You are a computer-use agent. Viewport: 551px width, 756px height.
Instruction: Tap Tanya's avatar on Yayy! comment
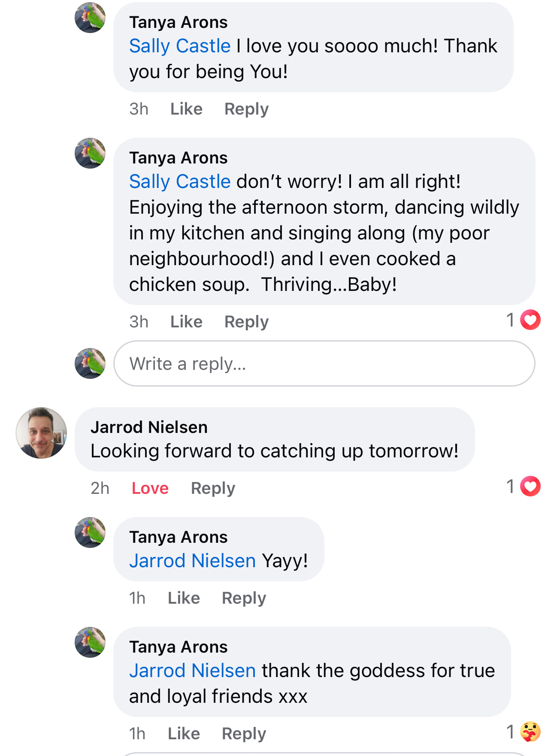[90, 532]
